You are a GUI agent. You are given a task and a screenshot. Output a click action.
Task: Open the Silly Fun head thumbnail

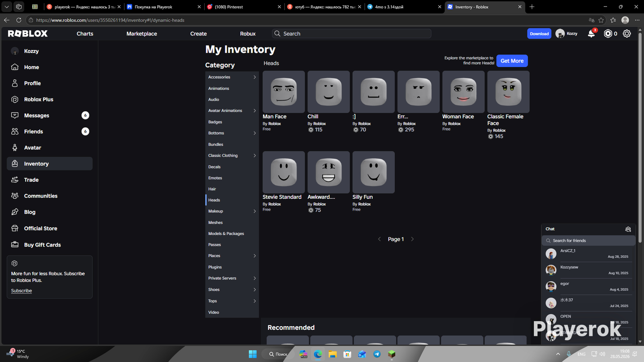(373, 172)
